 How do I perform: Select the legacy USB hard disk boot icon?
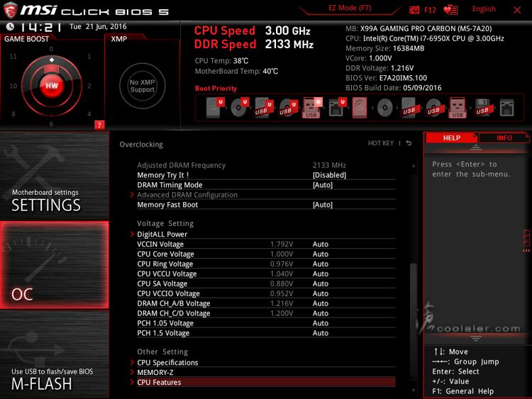pyautogui.click(x=409, y=108)
